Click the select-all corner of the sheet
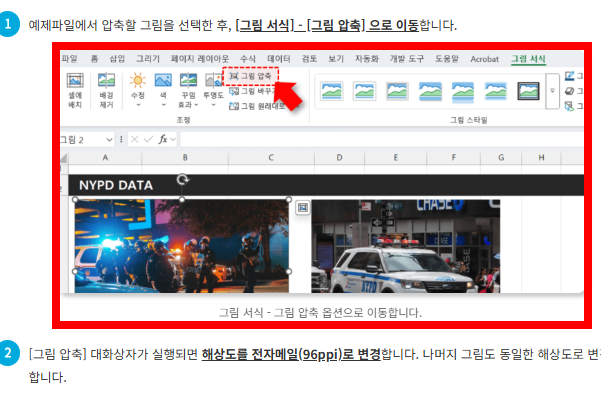 [64, 158]
